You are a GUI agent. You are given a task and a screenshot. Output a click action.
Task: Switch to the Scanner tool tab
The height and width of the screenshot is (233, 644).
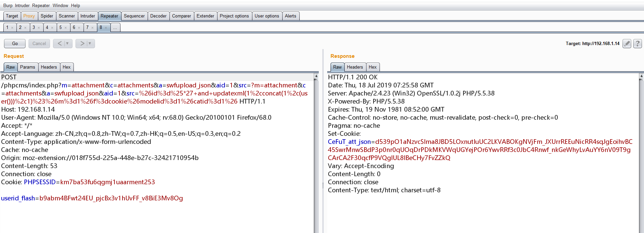tap(67, 16)
